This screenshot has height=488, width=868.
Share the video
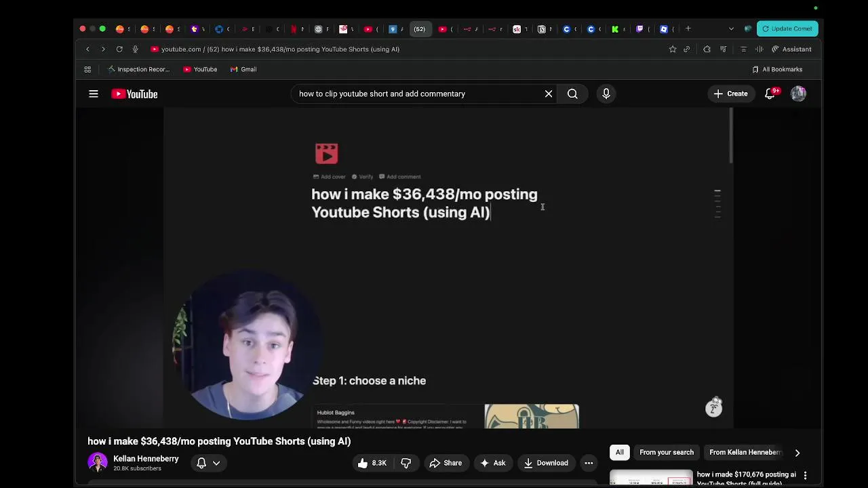tap(446, 463)
